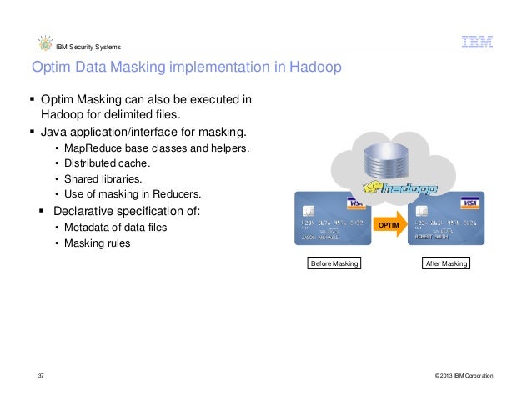This screenshot has width=532, height=411.
Task: Click the IBM Security Systems sunburst icon
Action: [45, 43]
